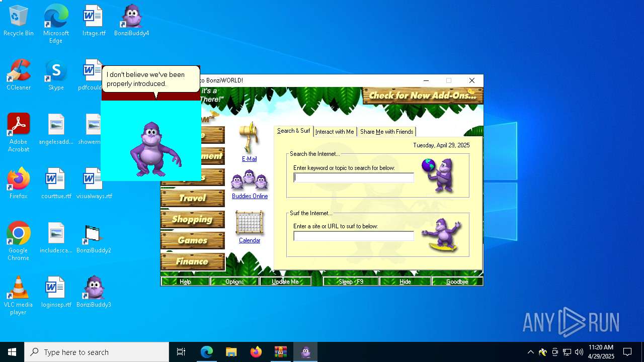Open the Finance category
644x362 pixels.
click(x=193, y=261)
